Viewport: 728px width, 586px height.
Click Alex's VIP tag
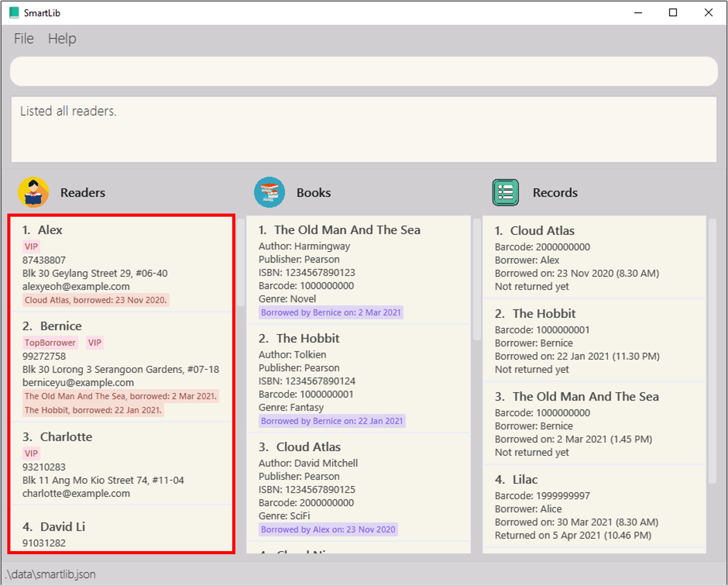(31, 246)
